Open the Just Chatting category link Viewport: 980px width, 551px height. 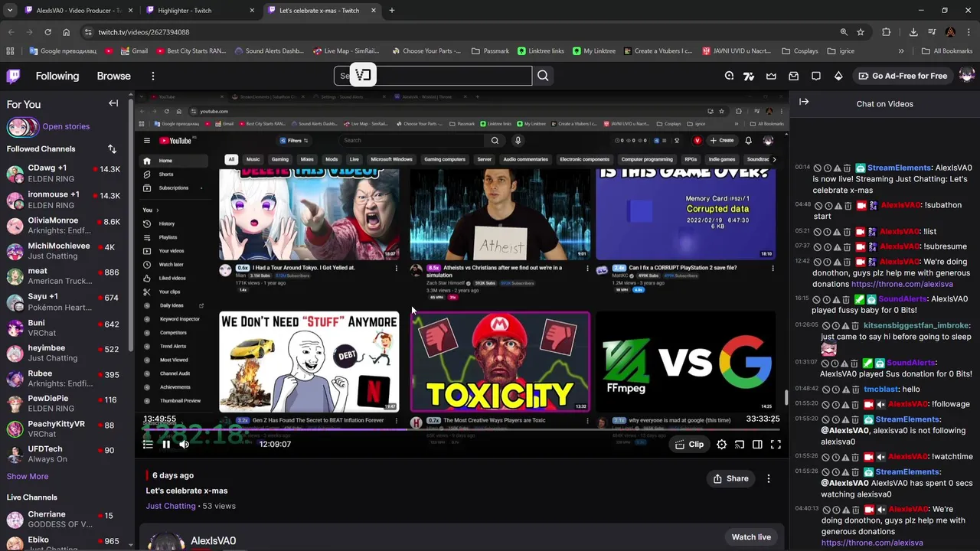[x=171, y=506]
